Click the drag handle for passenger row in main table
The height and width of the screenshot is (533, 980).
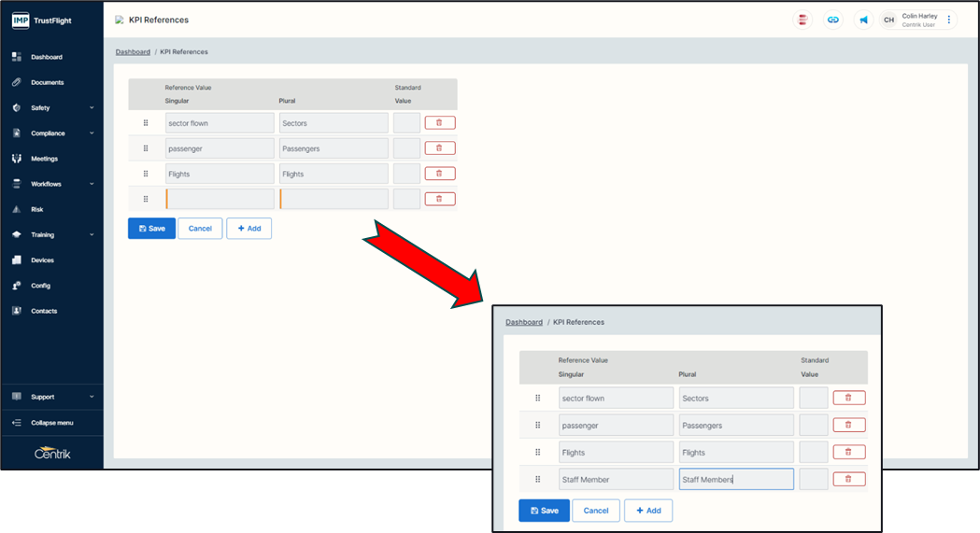[x=146, y=148]
